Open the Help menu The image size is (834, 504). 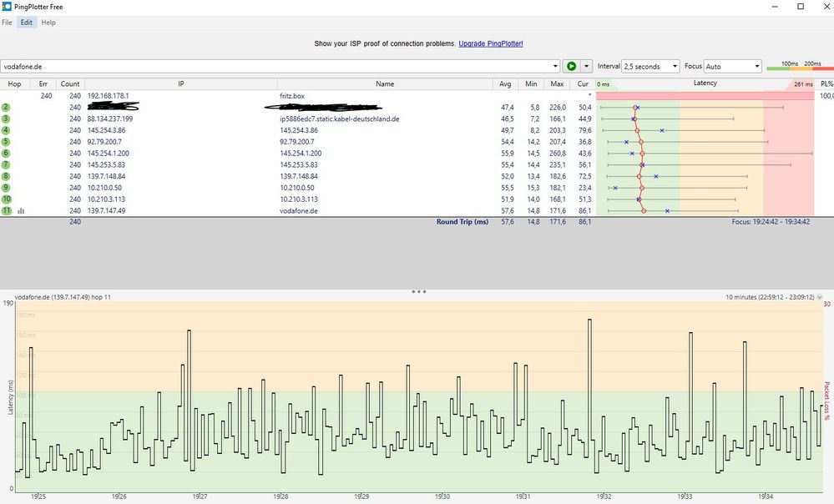pyautogui.click(x=48, y=23)
